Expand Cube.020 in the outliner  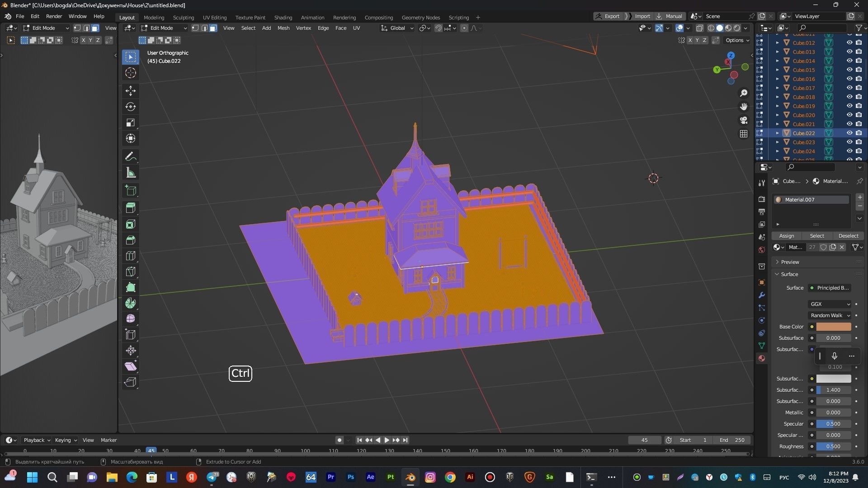click(777, 115)
